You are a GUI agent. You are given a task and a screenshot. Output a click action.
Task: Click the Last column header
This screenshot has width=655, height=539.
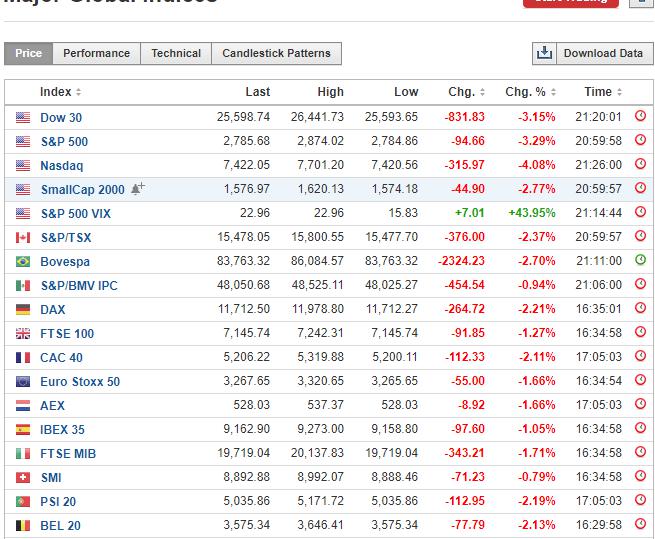[257, 92]
